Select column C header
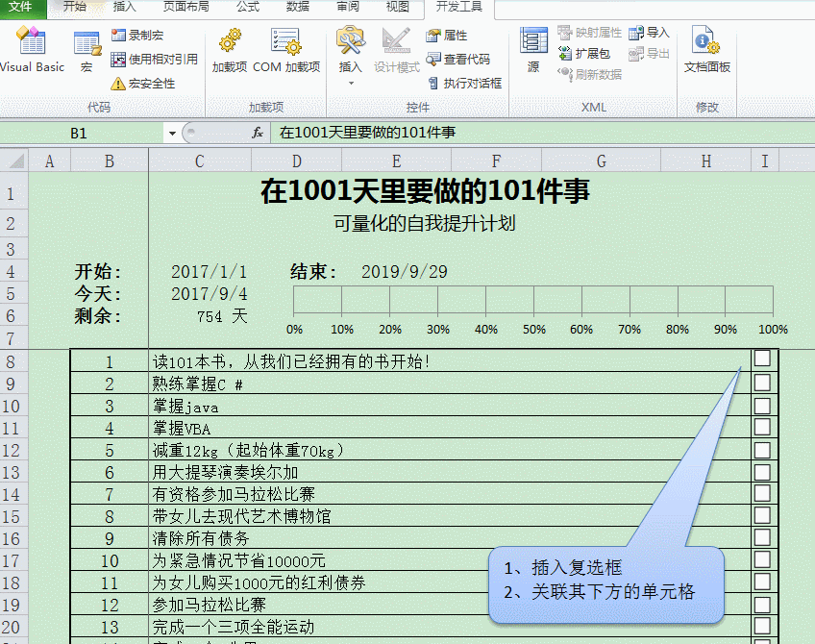Screen dimensions: 815x644 [x=200, y=161]
